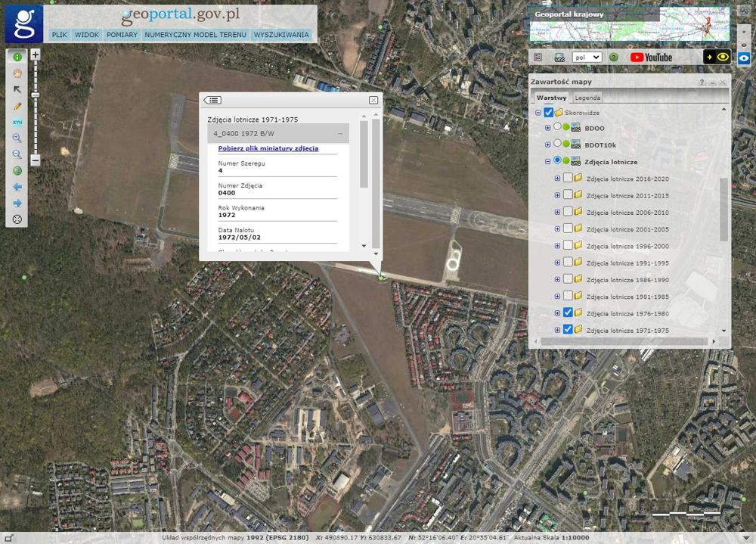The height and width of the screenshot is (544, 756).
Task: Open the XYH coordinates tool
Action: pyautogui.click(x=17, y=122)
